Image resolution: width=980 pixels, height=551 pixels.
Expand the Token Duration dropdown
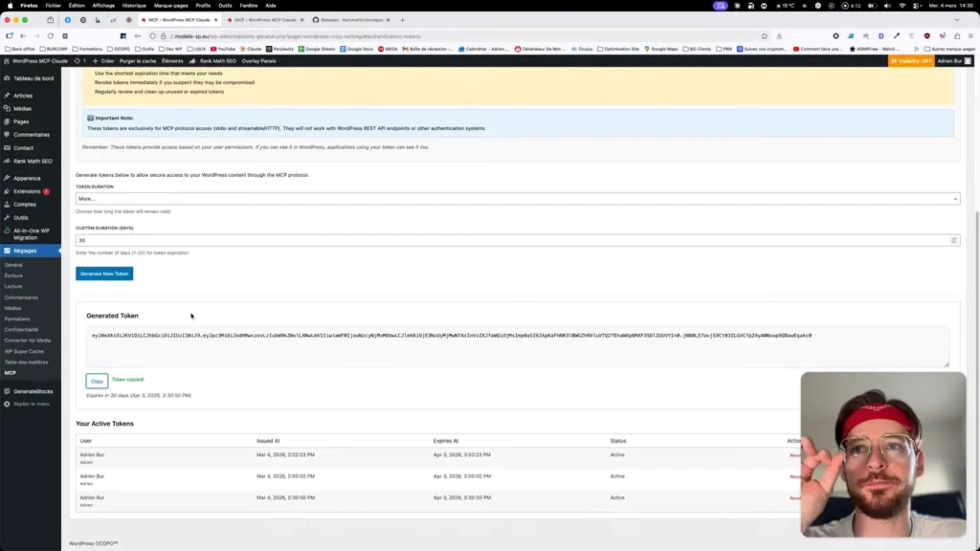point(517,199)
